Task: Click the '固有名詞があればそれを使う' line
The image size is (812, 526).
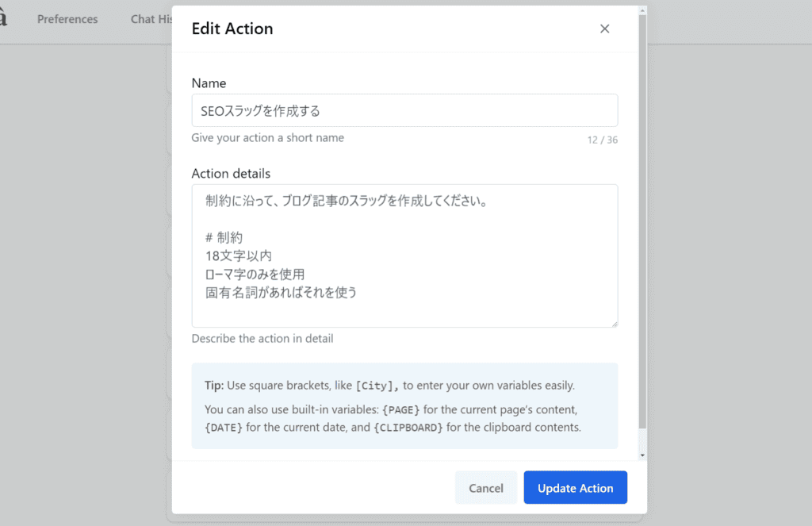Action: click(x=282, y=292)
